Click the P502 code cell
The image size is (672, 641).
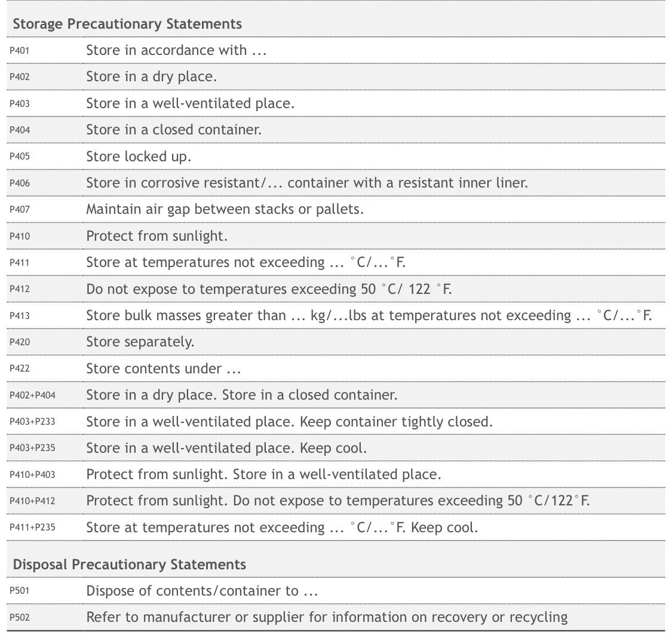[19, 618]
